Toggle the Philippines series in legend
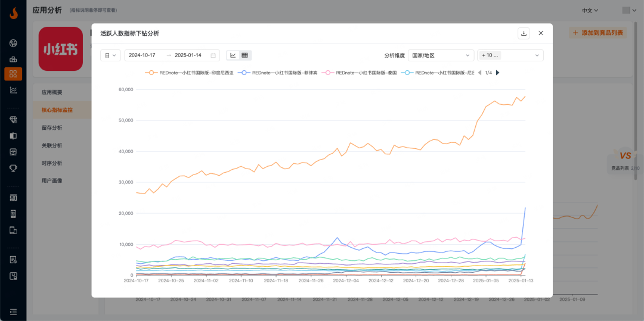Image resolution: width=644 pixels, height=321 pixels. coord(278,73)
